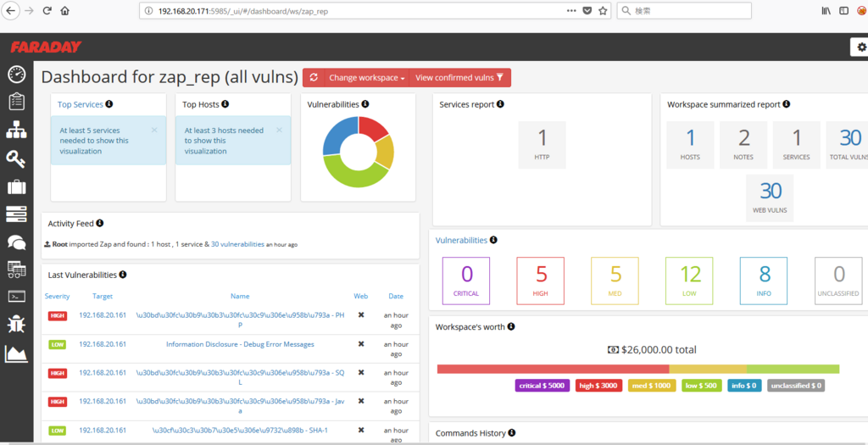
Task: Click the NOTES 2 summary tile
Action: point(743,145)
